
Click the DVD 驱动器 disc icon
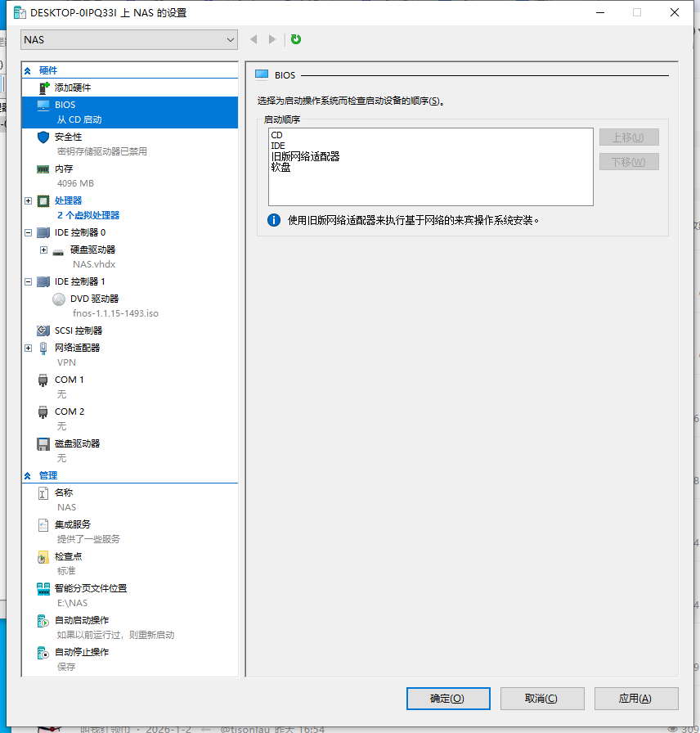click(58, 298)
